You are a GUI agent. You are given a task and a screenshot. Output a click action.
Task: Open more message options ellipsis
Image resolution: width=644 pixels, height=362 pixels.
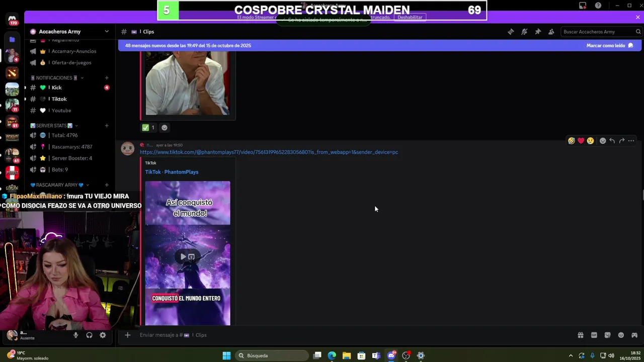click(631, 141)
